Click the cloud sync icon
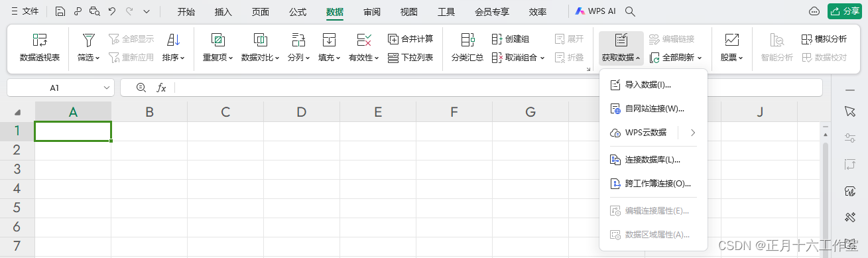The image size is (868, 258). click(x=815, y=11)
